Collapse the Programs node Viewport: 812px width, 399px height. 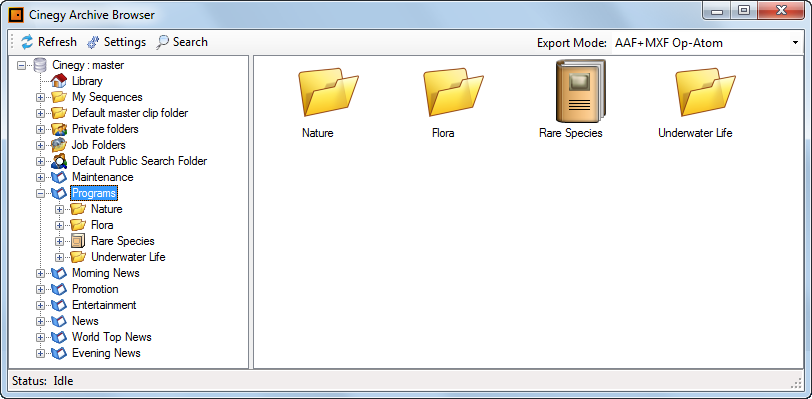(40, 194)
